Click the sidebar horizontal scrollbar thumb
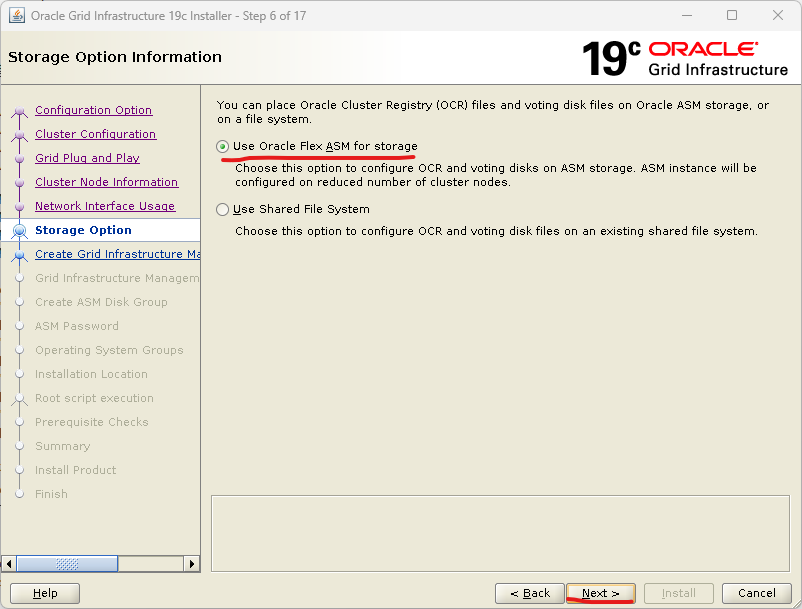The width and height of the screenshot is (802, 609). tap(67, 564)
